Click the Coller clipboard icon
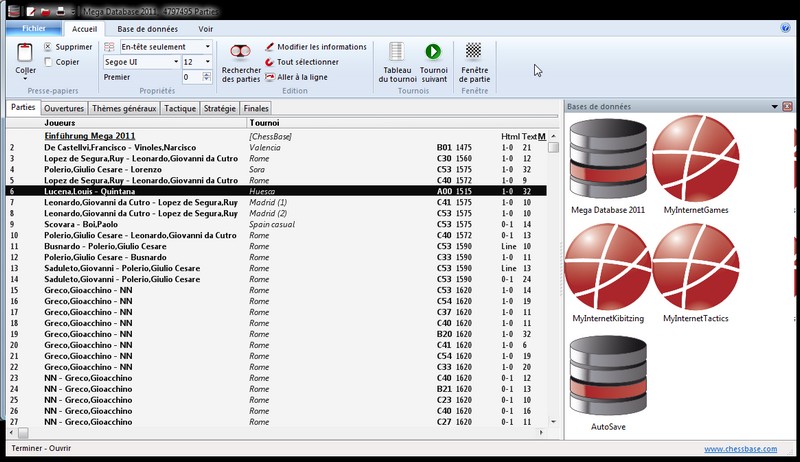The height and width of the screenshot is (462, 800). 26,52
